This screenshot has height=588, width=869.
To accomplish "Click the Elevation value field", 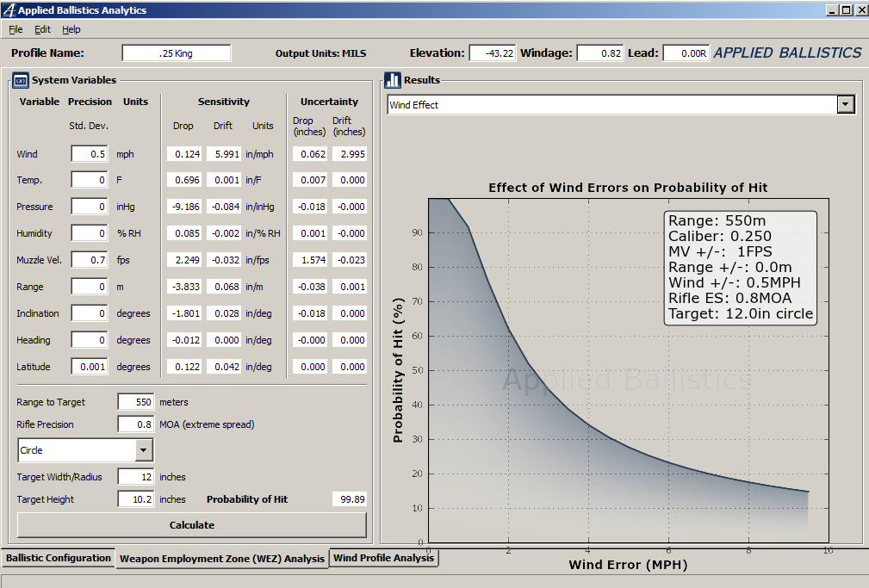I will pos(493,53).
